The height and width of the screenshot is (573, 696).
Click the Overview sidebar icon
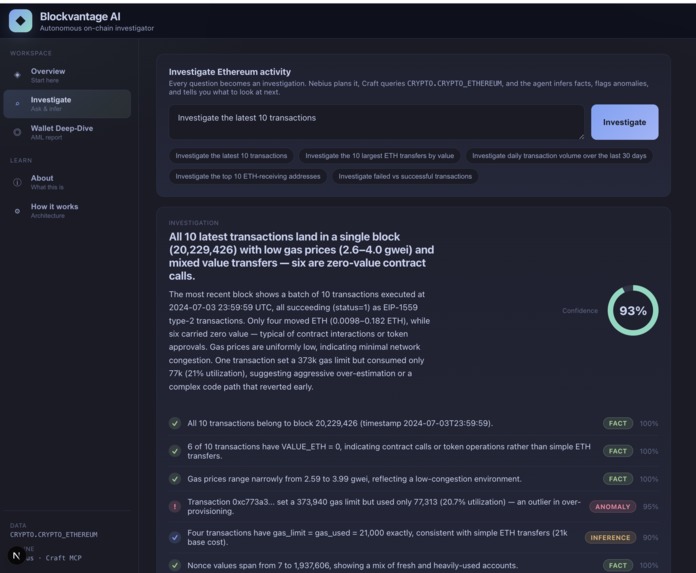click(x=17, y=75)
